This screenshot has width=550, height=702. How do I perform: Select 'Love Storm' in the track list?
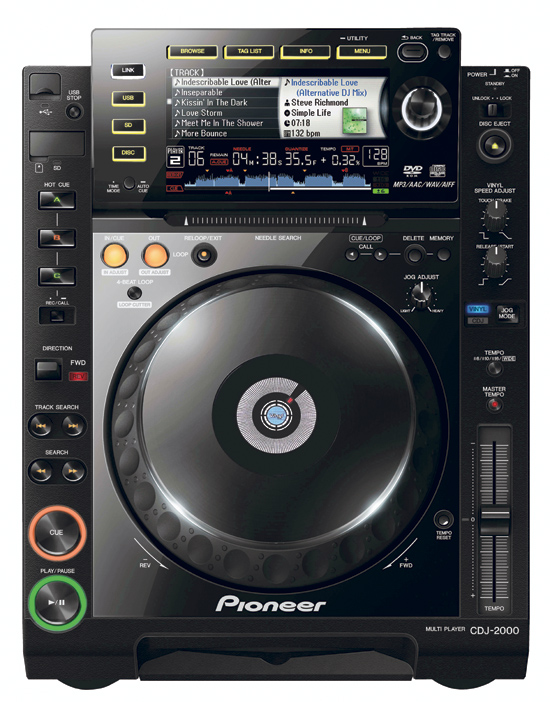tap(226, 113)
